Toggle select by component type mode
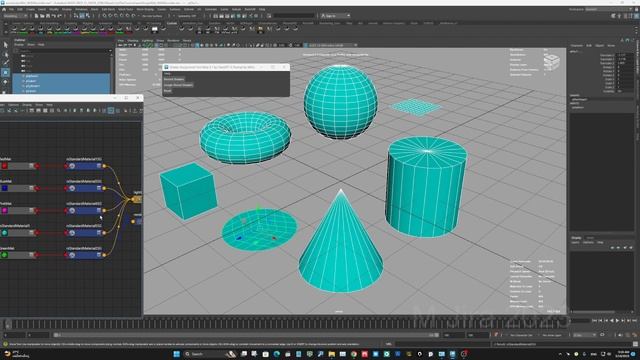The height and width of the screenshot is (360, 640). coord(88,16)
